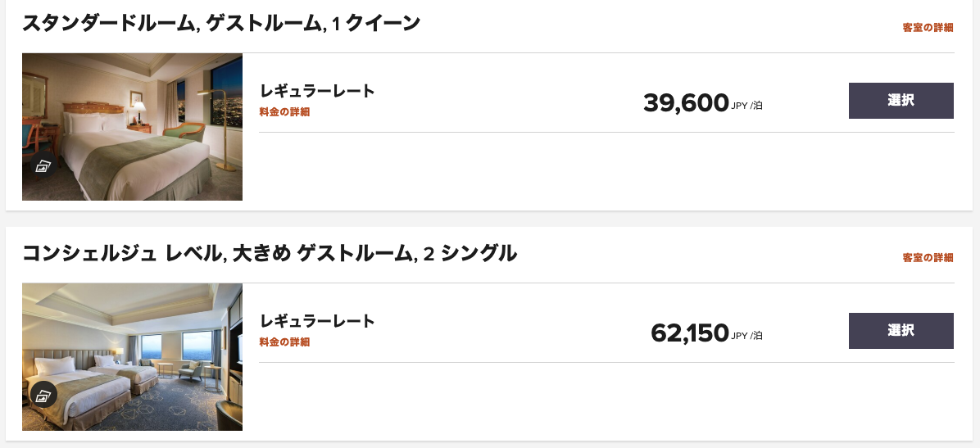Click the concierge level twin room photo
980x448 pixels.
(x=132, y=356)
